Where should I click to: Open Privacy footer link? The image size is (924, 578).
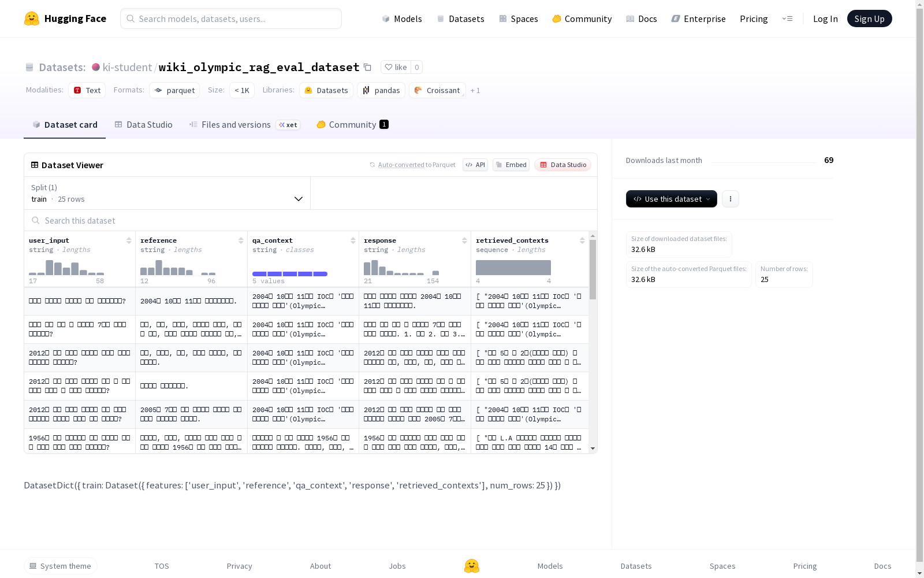coord(239,566)
